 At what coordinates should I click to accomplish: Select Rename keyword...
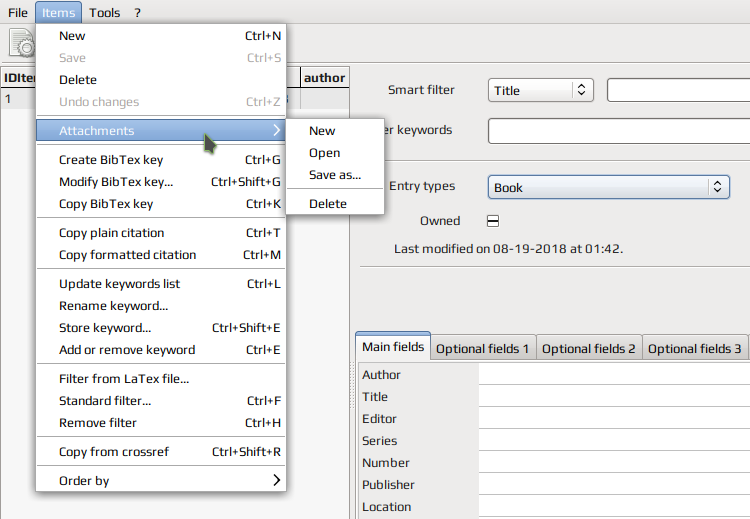pyautogui.click(x=161, y=306)
